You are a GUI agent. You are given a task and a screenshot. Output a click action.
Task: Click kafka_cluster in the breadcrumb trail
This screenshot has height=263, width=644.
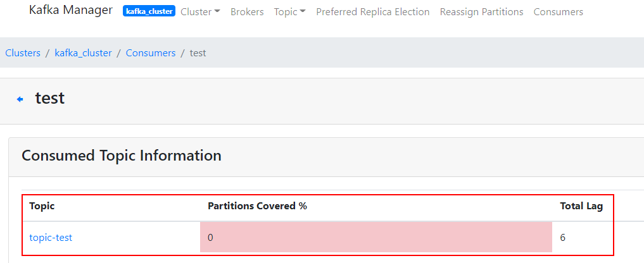[x=83, y=53]
